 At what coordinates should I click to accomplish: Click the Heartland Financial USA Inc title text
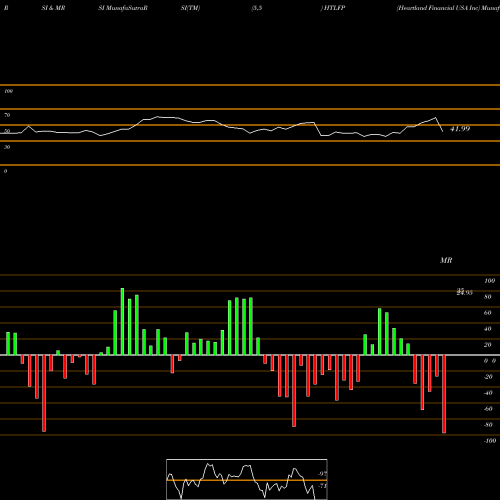(438, 8)
